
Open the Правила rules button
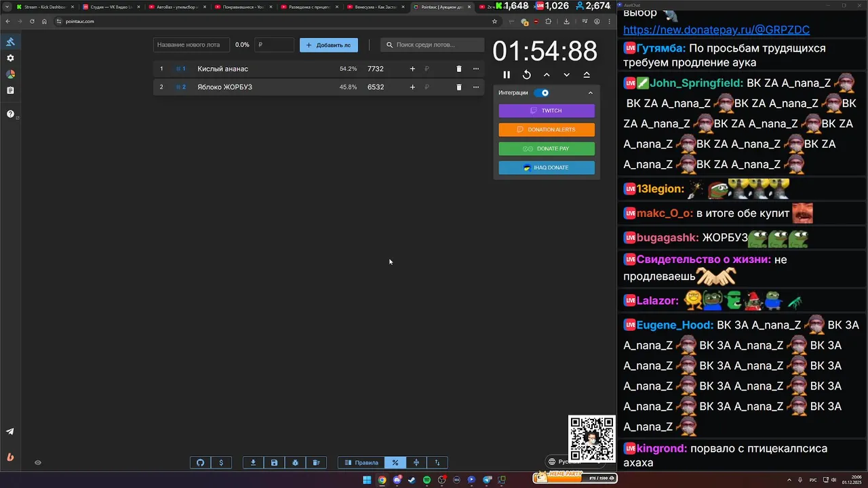361,463
